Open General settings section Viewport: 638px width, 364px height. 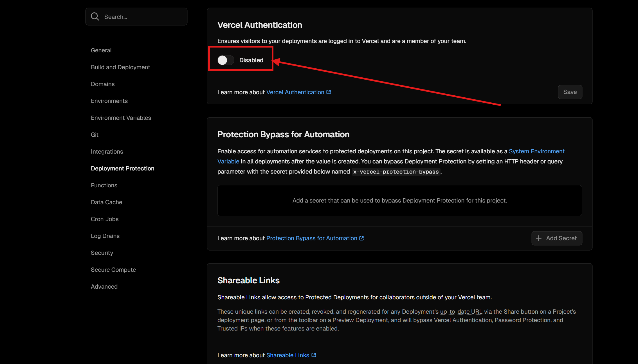tap(101, 50)
